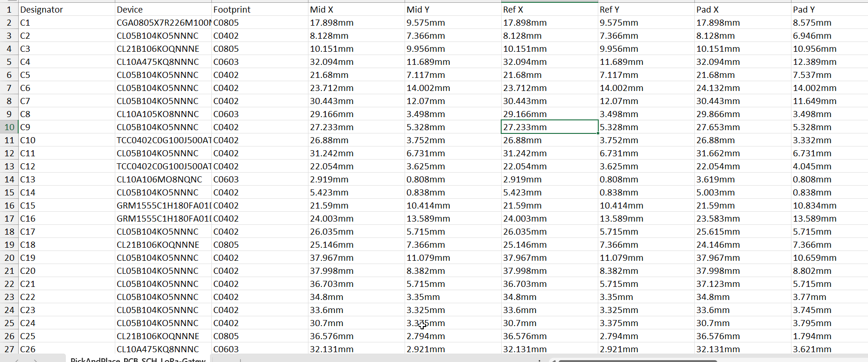Image resolution: width=868 pixels, height=362 pixels.
Task: Select Pad X value 27.653mm for C9
Action: [742, 127]
